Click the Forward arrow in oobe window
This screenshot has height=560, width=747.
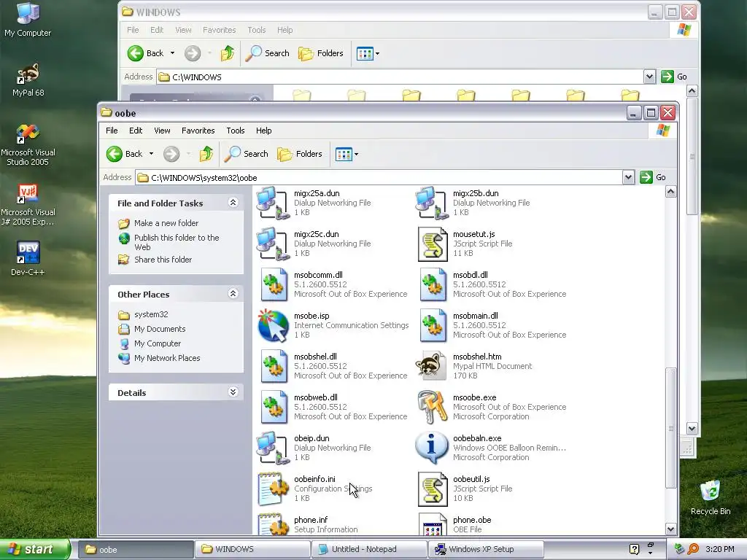tap(171, 154)
